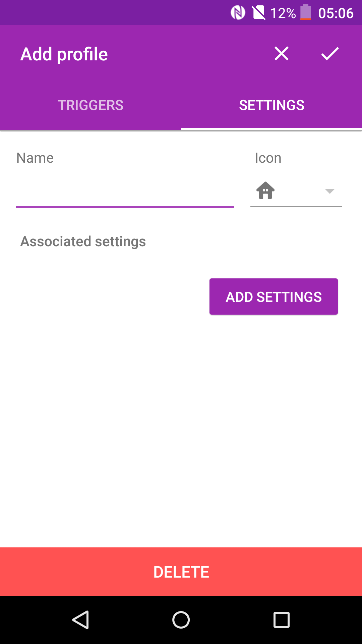
Task: Tap the Icon label above the dropdown
Action: (x=268, y=158)
